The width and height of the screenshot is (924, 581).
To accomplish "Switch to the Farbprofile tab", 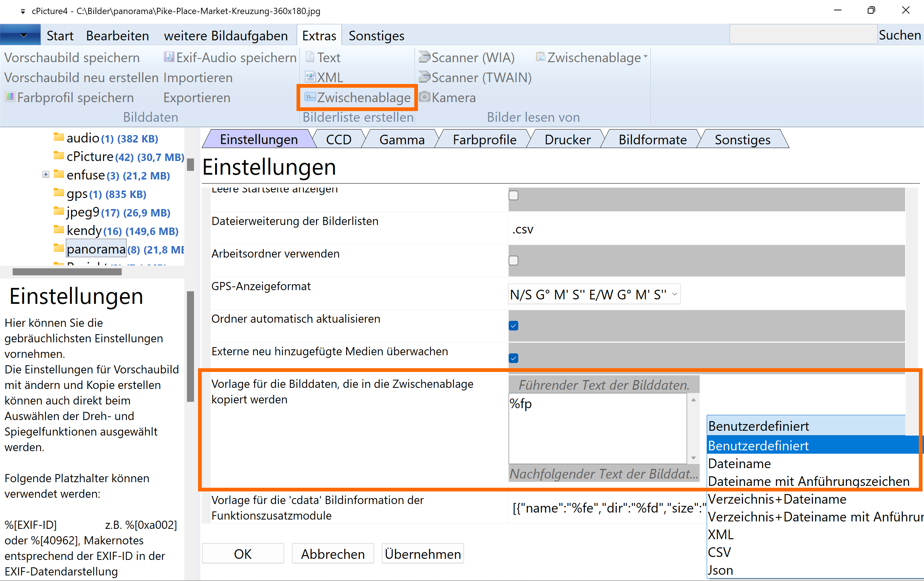I will pos(484,140).
